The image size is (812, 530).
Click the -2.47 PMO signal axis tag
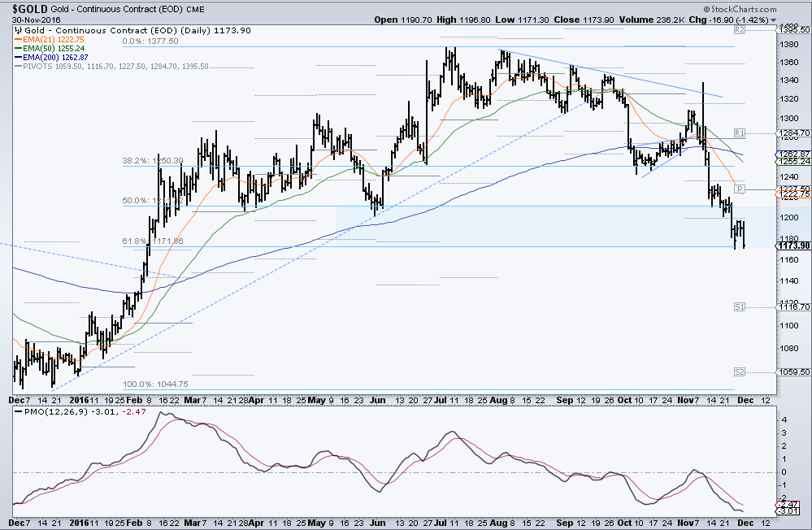point(787,504)
